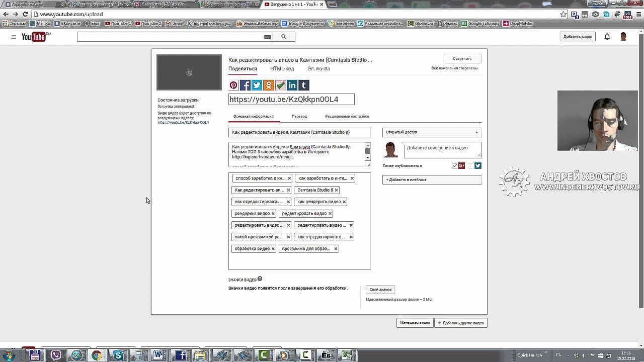Open the 'Перевод' tab
The image size is (644, 362).
point(299,116)
